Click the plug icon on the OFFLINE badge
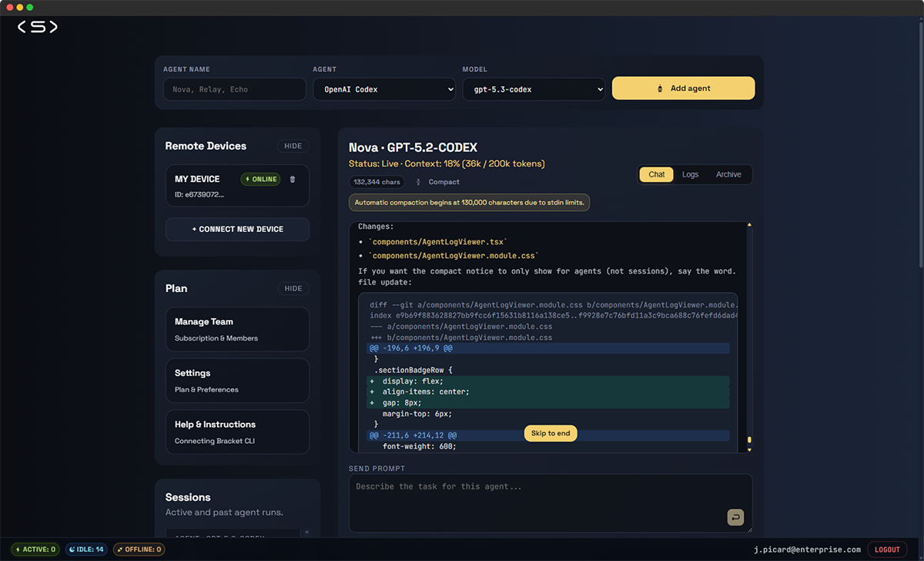The width and height of the screenshot is (924, 561). coord(121,549)
